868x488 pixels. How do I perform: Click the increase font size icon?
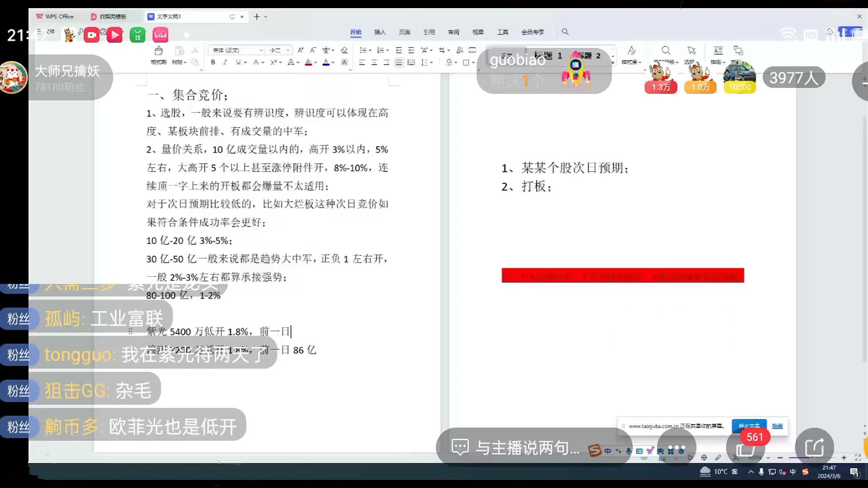pos(301,50)
